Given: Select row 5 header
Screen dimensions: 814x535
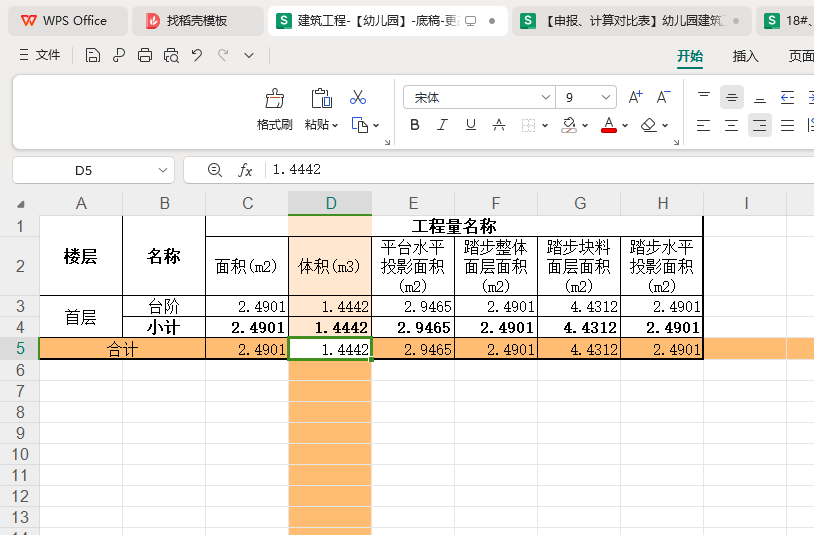Looking at the screenshot, I should pos(20,348).
